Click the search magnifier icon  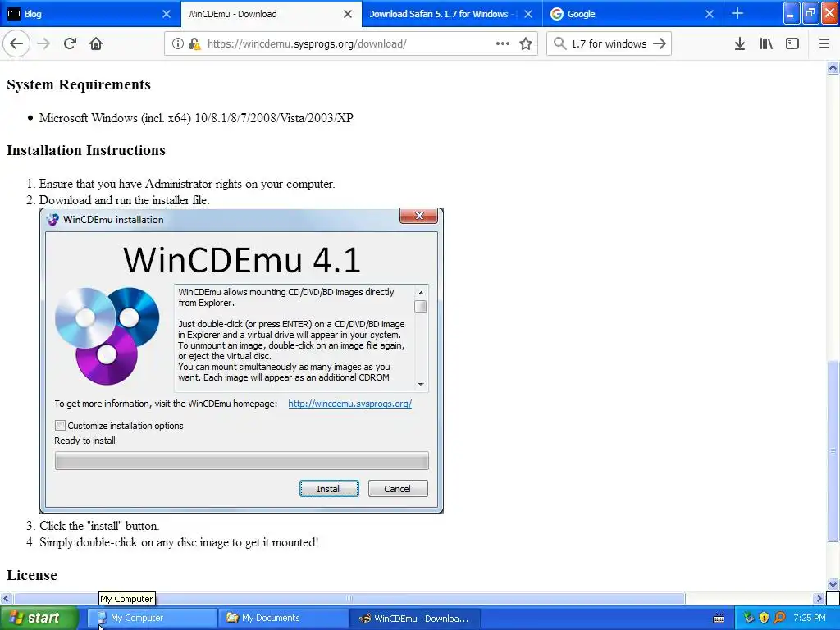click(559, 43)
